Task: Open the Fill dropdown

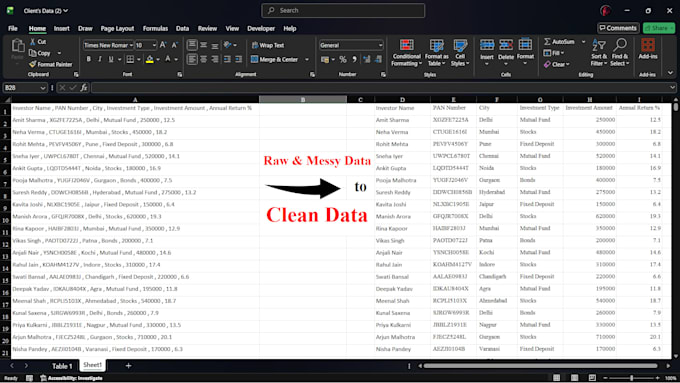Action: pyautogui.click(x=554, y=53)
